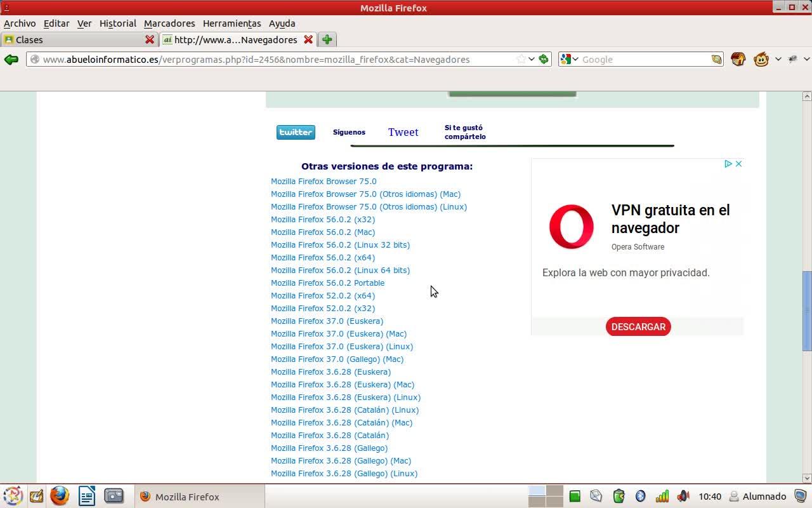Image resolution: width=812 pixels, height=508 pixels.
Task: Click the green square tray icon
Action: pos(575,497)
